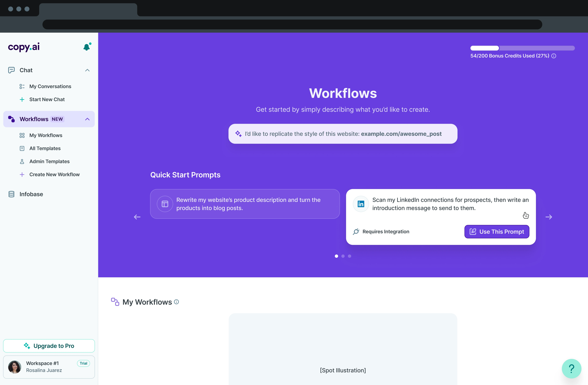Select the third carousel pagination dot
The image size is (588, 385).
click(x=349, y=256)
